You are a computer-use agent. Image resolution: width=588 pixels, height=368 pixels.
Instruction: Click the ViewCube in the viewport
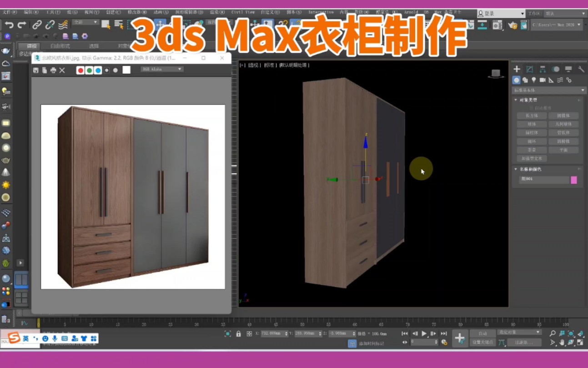496,73
